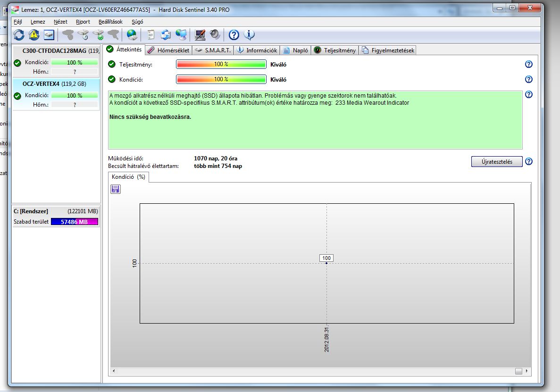Click the speaker sound toolbar icon
This screenshot has height=392, width=560.
pyautogui.click(x=215, y=34)
